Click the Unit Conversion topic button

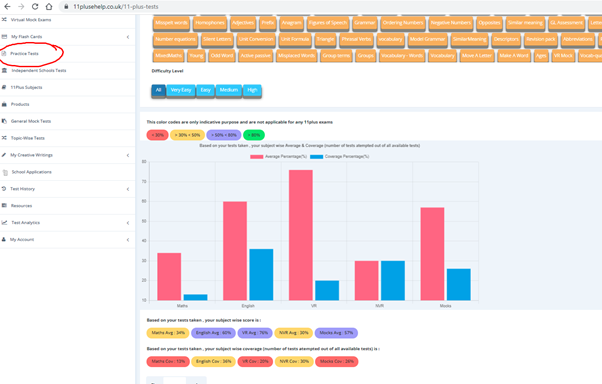[256, 40]
